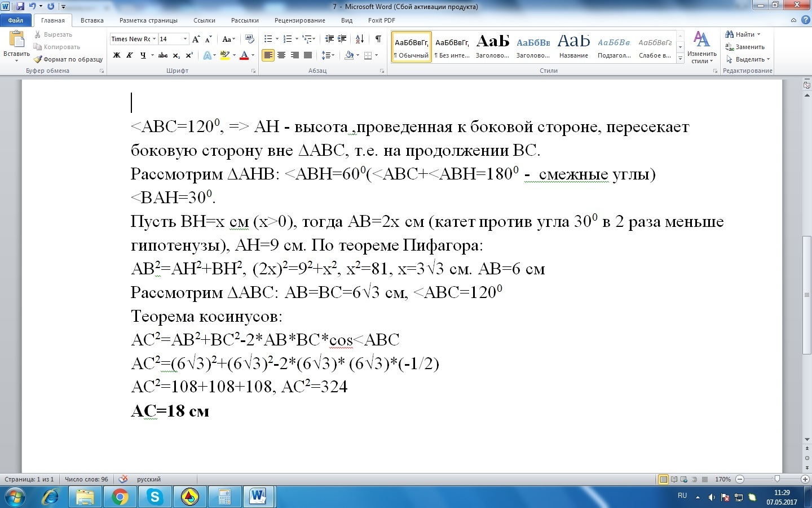Switch to the Вставка ribbon tab
The width and height of the screenshot is (812, 508).
pyautogui.click(x=92, y=20)
